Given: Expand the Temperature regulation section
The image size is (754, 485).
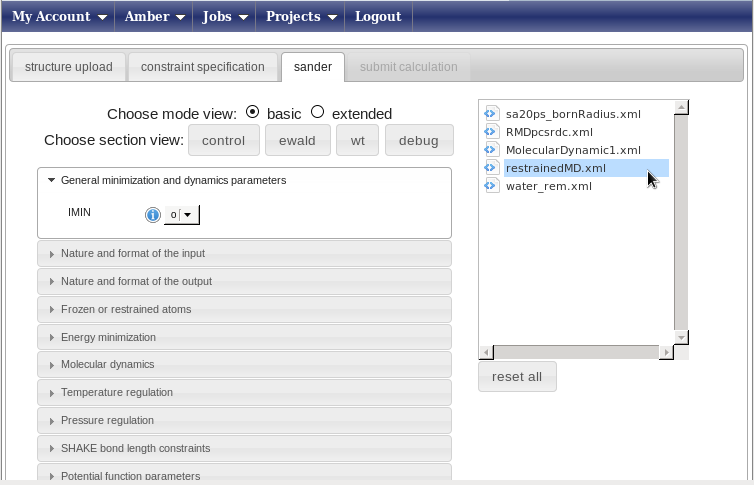Looking at the screenshot, I should 244,392.
